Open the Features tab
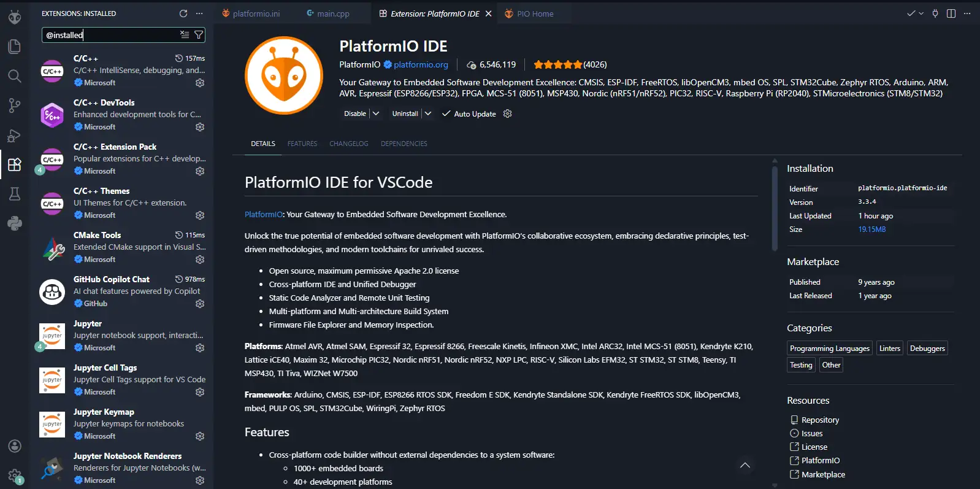 tap(302, 144)
